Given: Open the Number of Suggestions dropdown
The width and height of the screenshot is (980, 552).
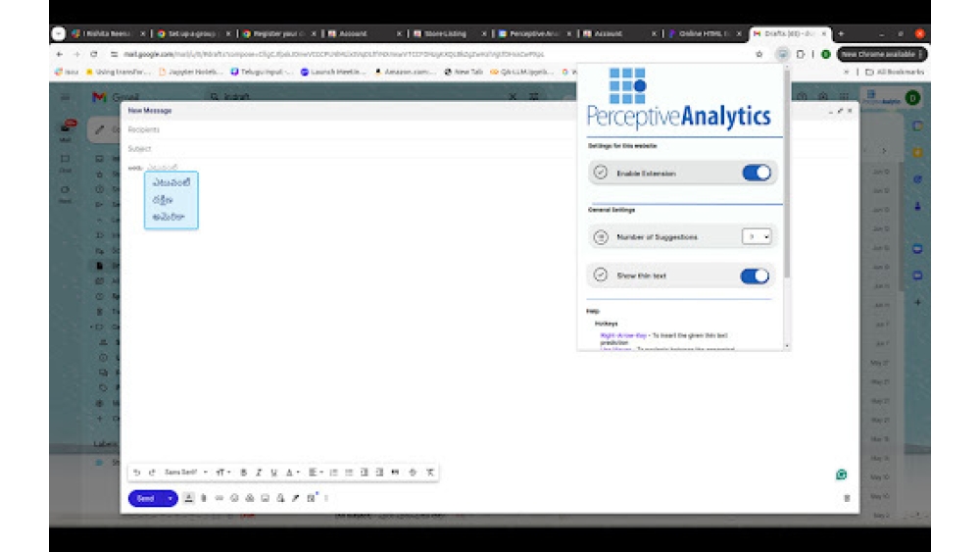Looking at the screenshot, I should click(756, 236).
